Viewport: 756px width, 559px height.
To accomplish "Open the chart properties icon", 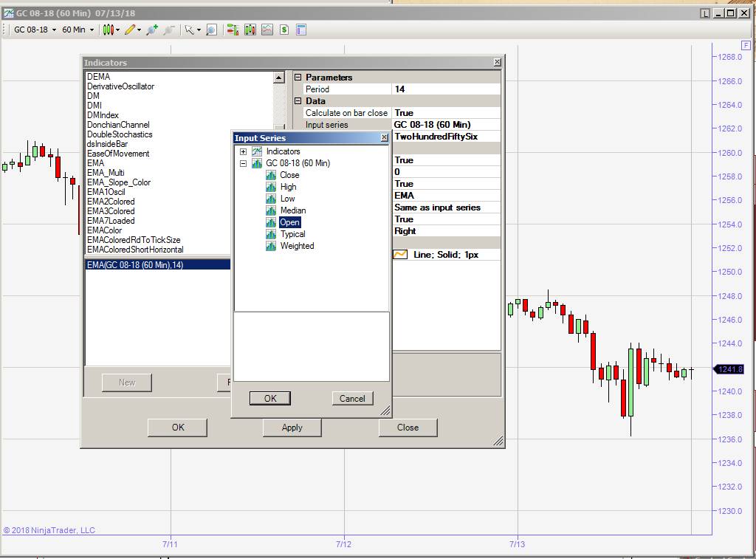I will click(301, 30).
